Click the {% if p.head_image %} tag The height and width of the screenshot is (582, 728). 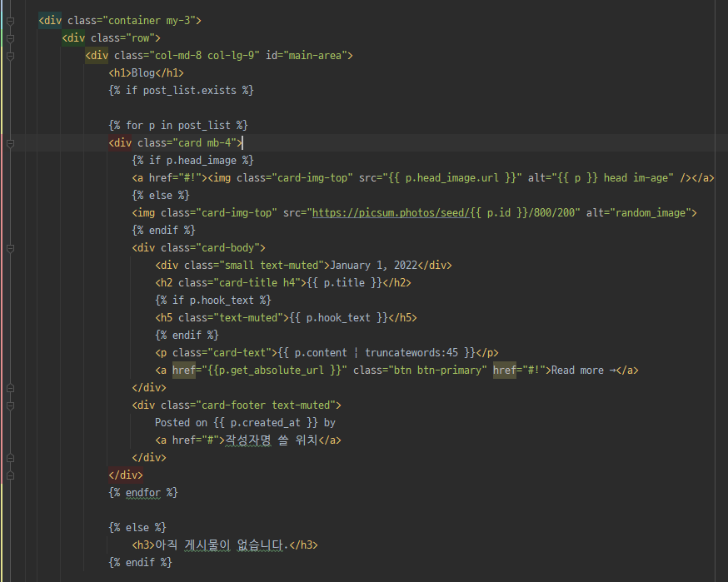click(192, 161)
